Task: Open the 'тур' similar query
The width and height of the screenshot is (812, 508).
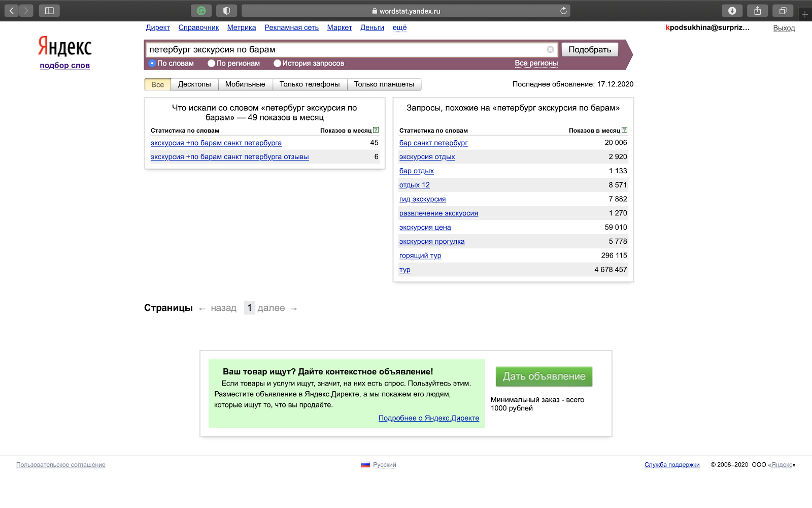Action: [405, 270]
